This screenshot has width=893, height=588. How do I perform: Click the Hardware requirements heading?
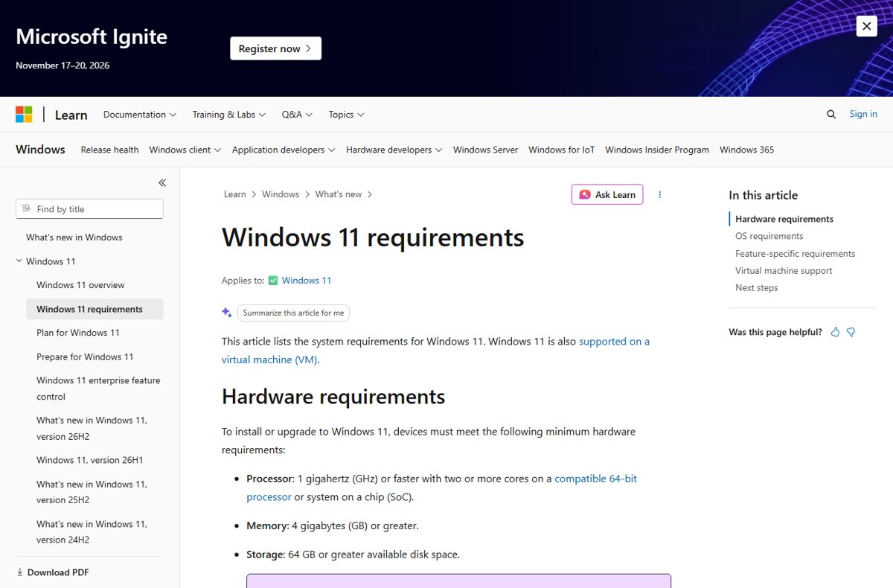tap(333, 397)
